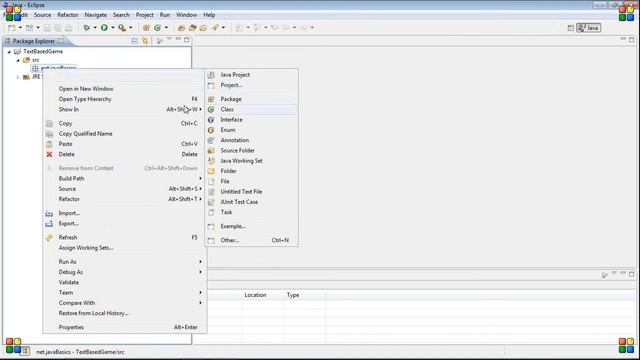Open the External Tools dropdown arrow
This screenshot has height=360, width=640.
pos(131,28)
